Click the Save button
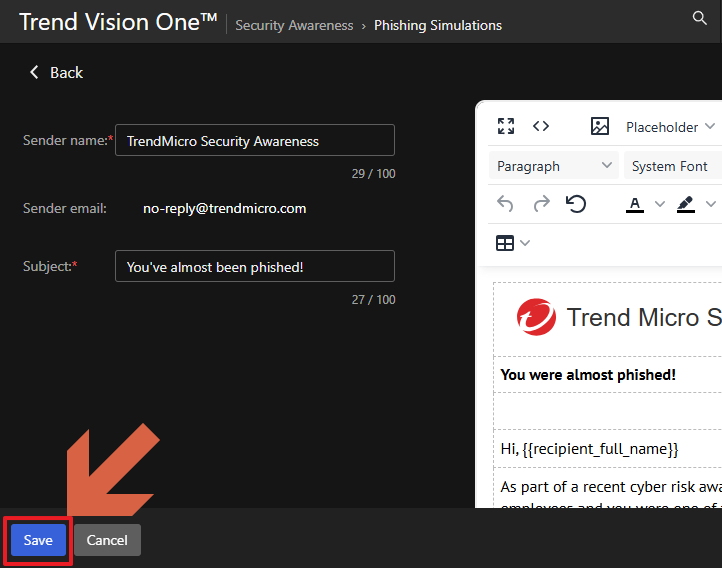Viewport: 722px width, 568px height. [x=38, y=540]
